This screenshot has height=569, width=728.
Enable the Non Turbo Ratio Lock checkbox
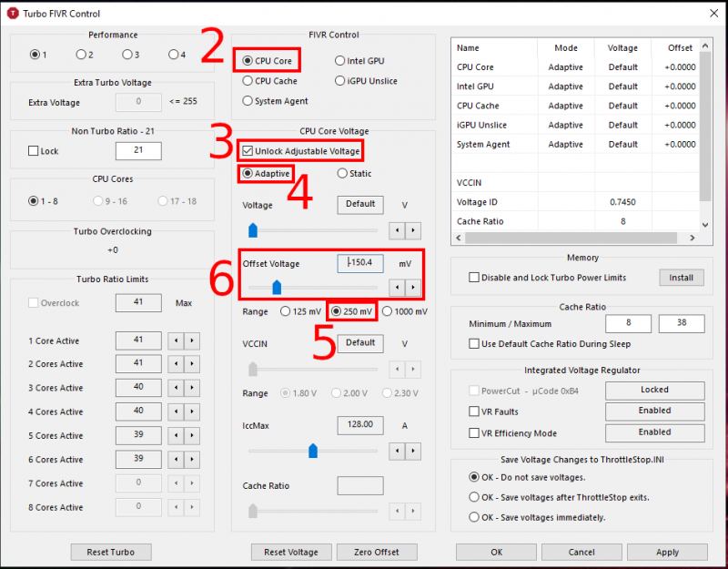(43, 151)
